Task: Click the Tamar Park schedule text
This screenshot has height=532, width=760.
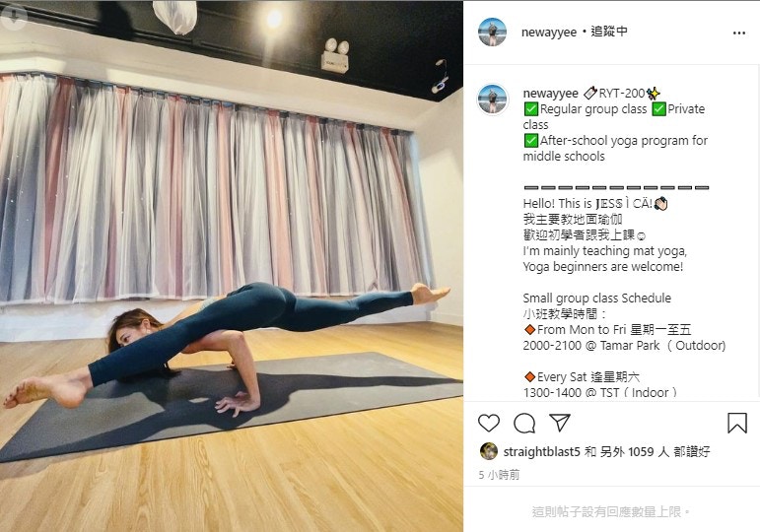Action: 624,346
